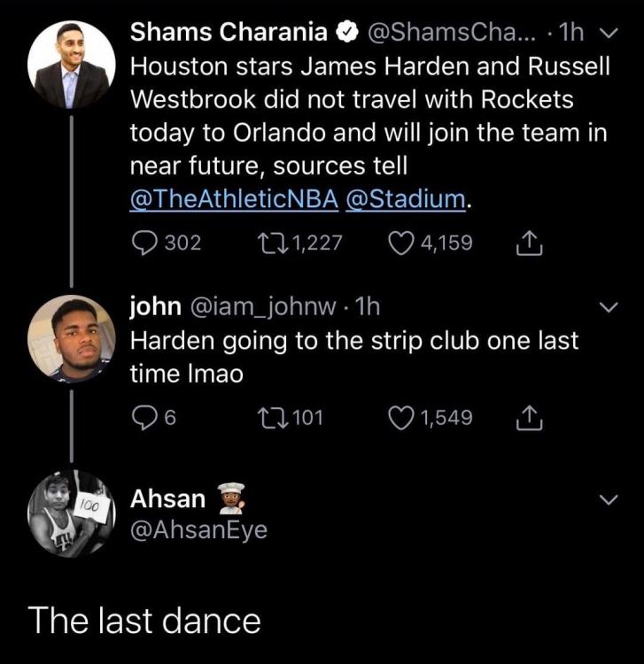
Task: Open the @Stadium mention link
Action: pos(406,199)
